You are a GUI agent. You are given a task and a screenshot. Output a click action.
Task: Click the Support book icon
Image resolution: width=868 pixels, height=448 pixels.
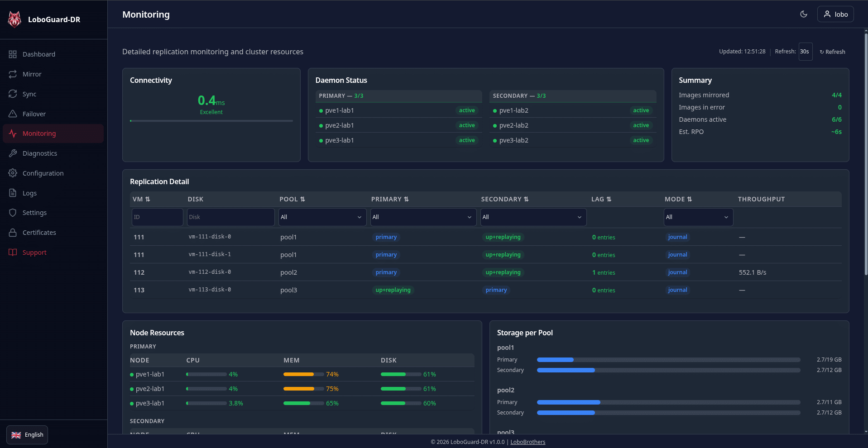coord(13,253)
